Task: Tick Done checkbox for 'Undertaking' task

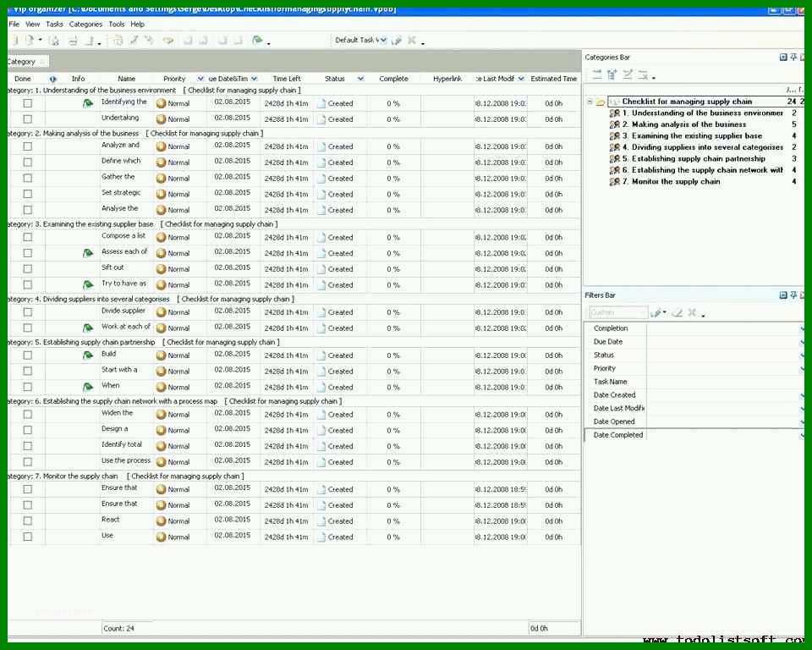Action: (x=27, y=119)
